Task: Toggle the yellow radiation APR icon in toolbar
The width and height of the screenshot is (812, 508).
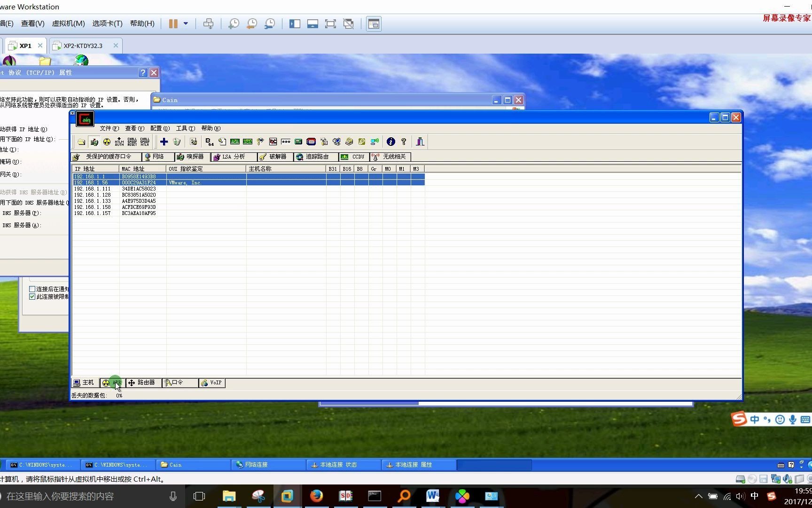Action: tap(107, 142)
